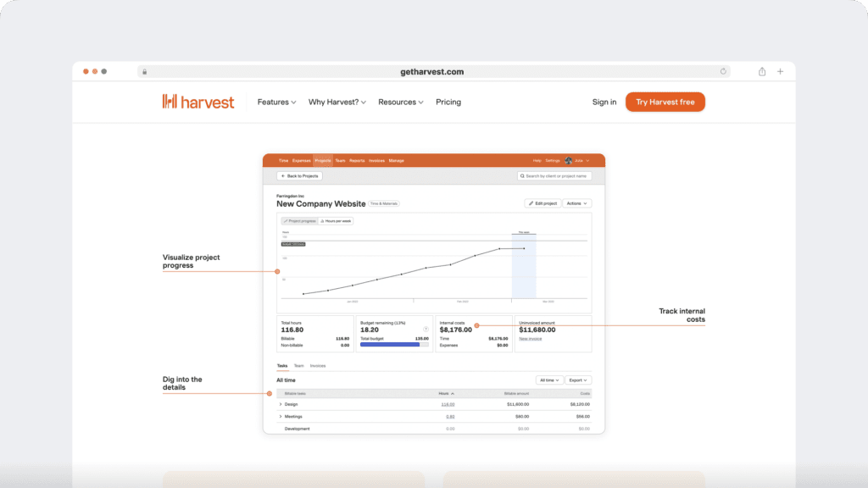Toggle back to Project progress view

click(301, 220)
